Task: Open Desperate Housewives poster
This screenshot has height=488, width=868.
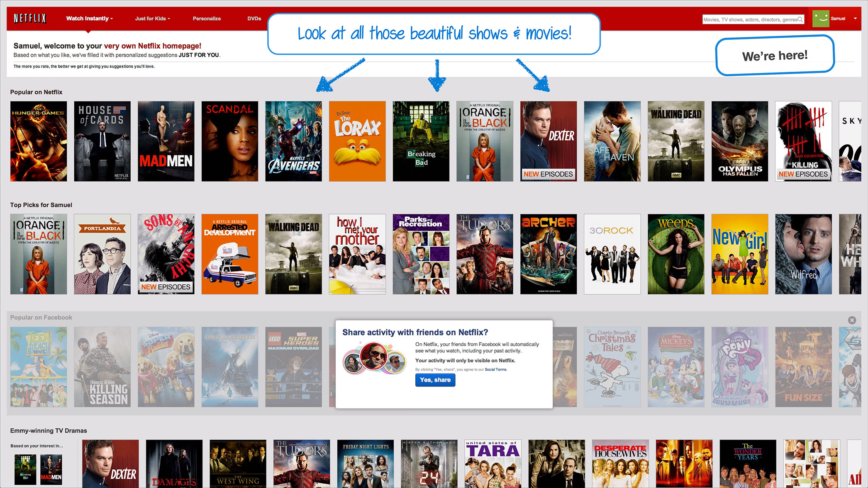Action: pos(621,464)
